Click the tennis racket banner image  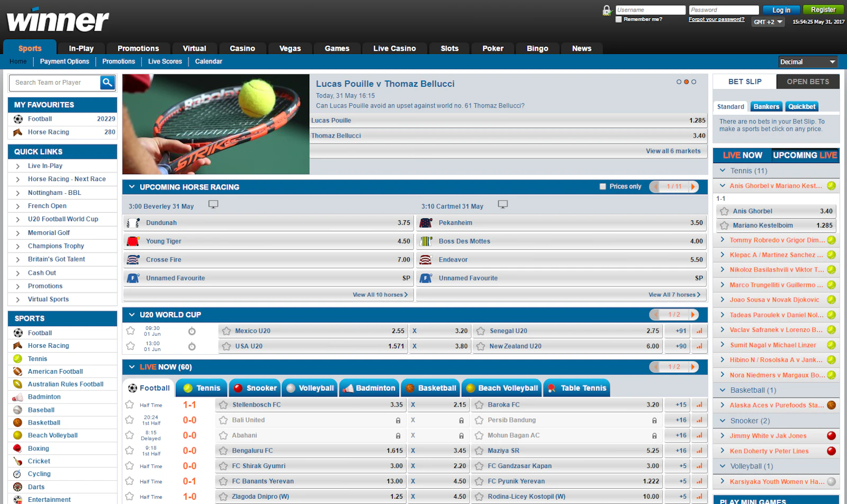[216, 124]
